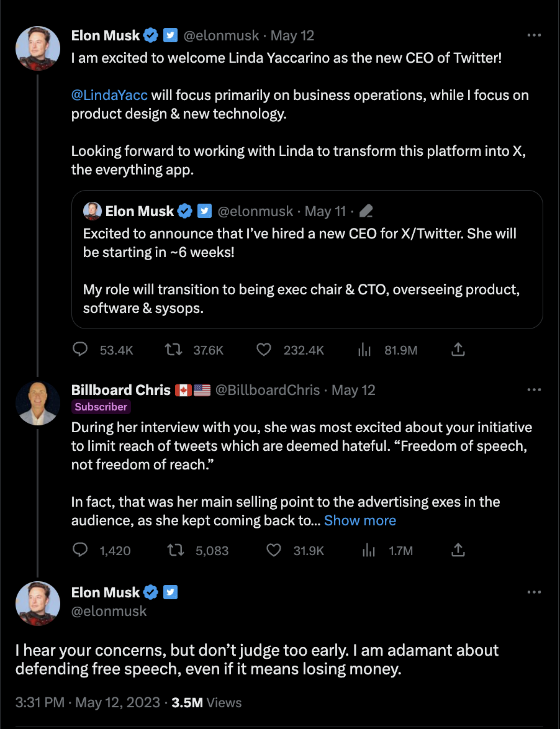Reply to Billboard Chris's tweet
This screenshot has height=729, width=560.
pyautogui.click(x=81, y=550)
